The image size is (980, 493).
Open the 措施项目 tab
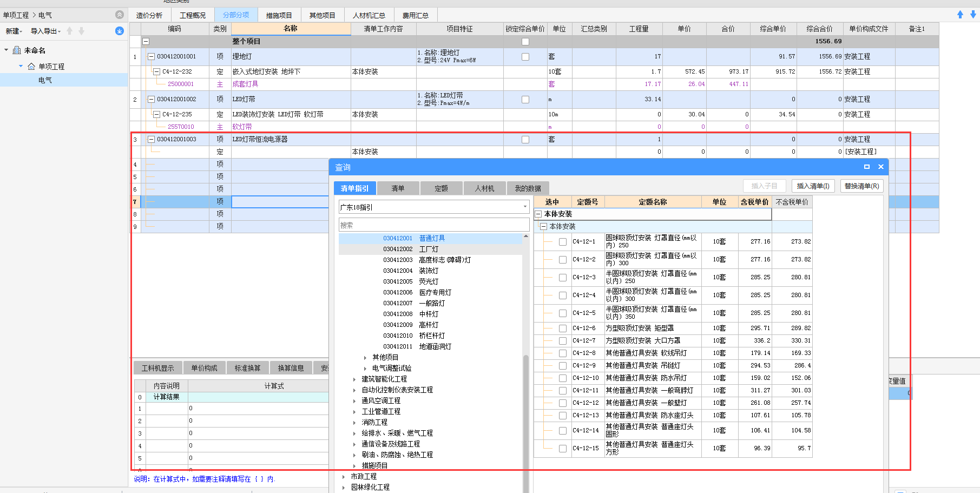point(279,15)
